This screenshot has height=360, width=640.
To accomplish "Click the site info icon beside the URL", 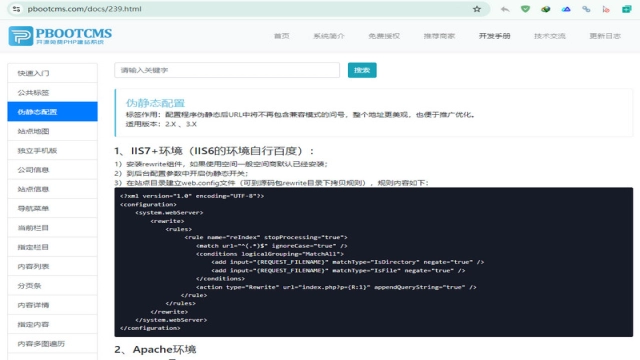I will coord(16,9).
